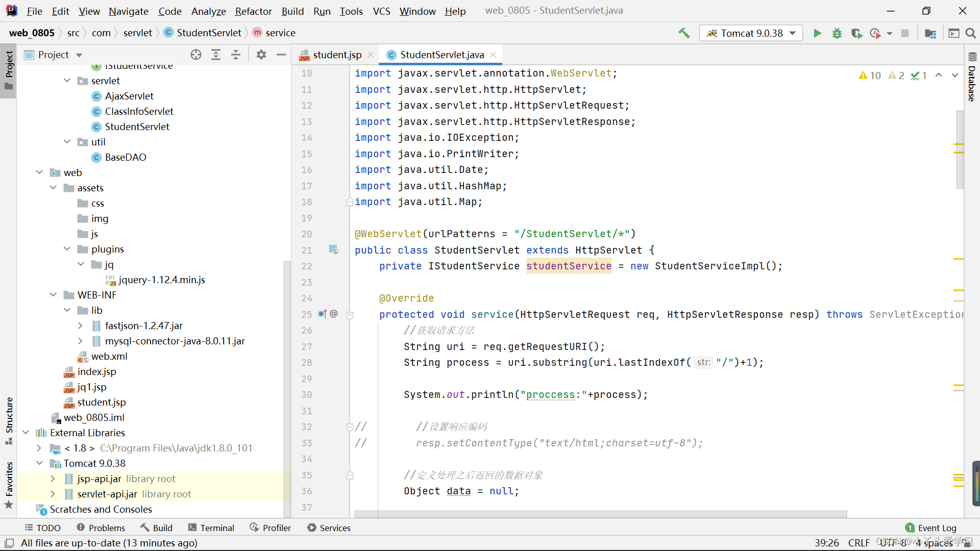The image size is (980, 551).
Task: Go to previous highlighted error arrow
Action: click(x=939, y=76)
